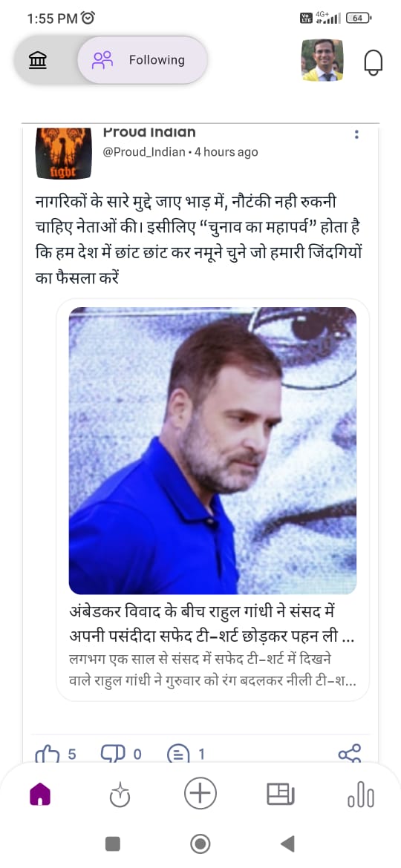Switch to the Following tab
The width and height of the screenshot is (401, 868).
(x=143, y=60)
